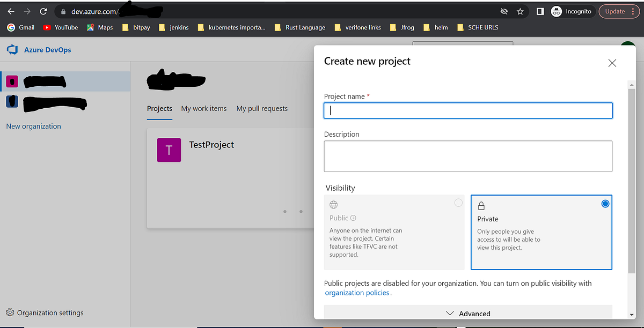Switch to the My work items tab
The height and width of the screenshot is (328, 644).
204,108
